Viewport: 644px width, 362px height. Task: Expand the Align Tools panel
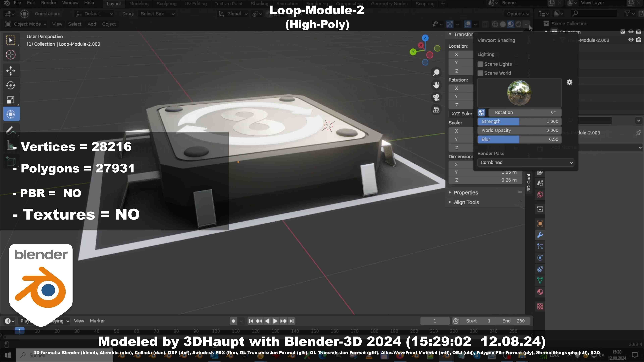click(x=466, y=202)
